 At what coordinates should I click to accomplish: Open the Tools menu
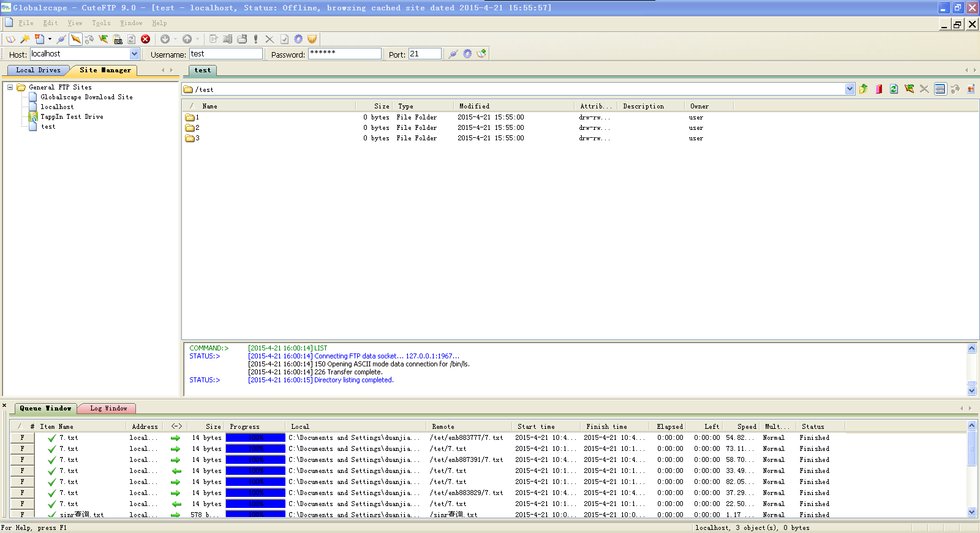pos(101,23)
